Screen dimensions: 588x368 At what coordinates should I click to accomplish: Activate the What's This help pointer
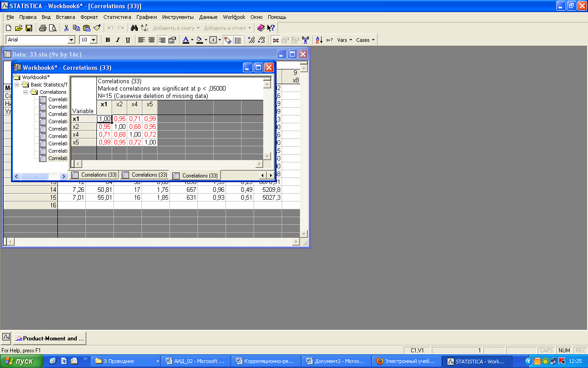tap(271, 28)
